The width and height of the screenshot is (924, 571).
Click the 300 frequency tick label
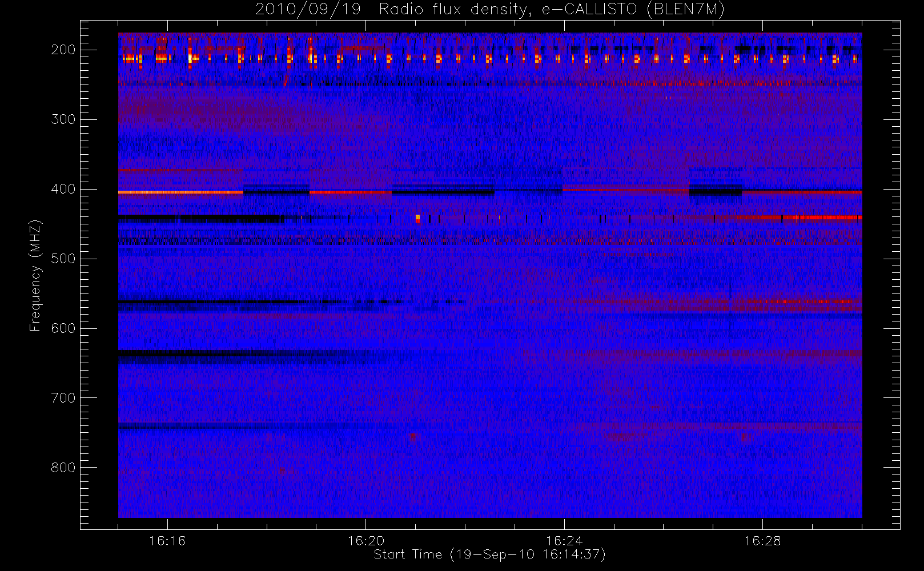click(63, 119)
